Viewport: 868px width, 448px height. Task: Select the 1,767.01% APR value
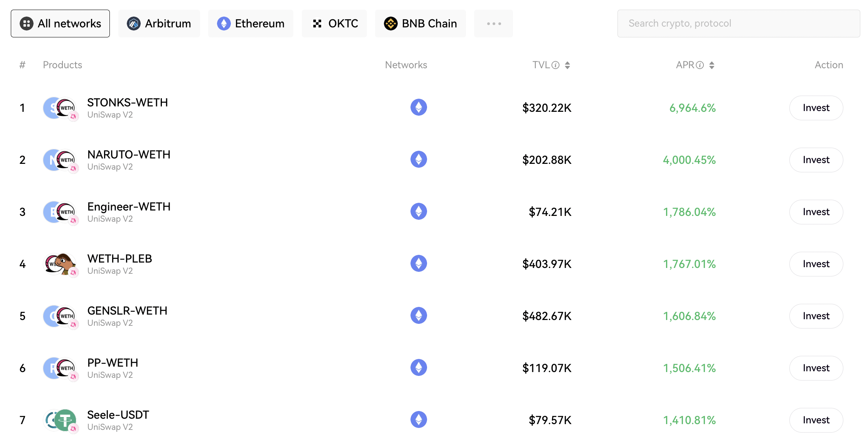(x=689, y=264)
